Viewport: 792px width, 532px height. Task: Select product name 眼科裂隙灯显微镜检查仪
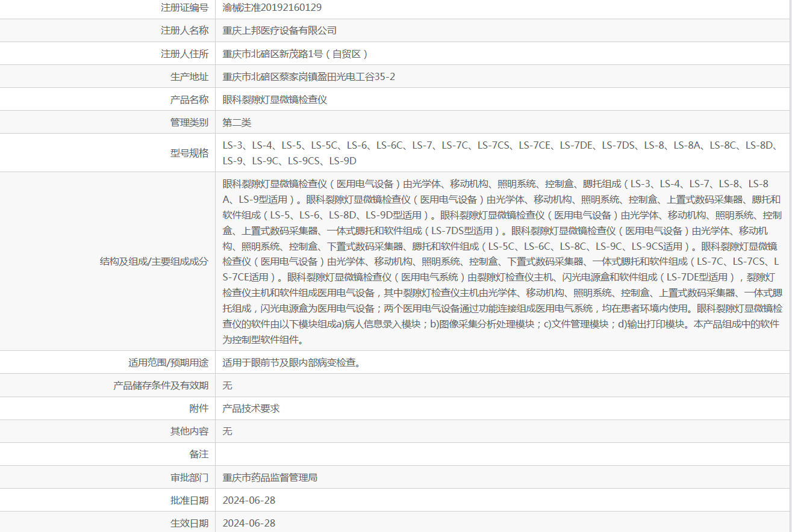pyautogui.click(x=275, y=99)
